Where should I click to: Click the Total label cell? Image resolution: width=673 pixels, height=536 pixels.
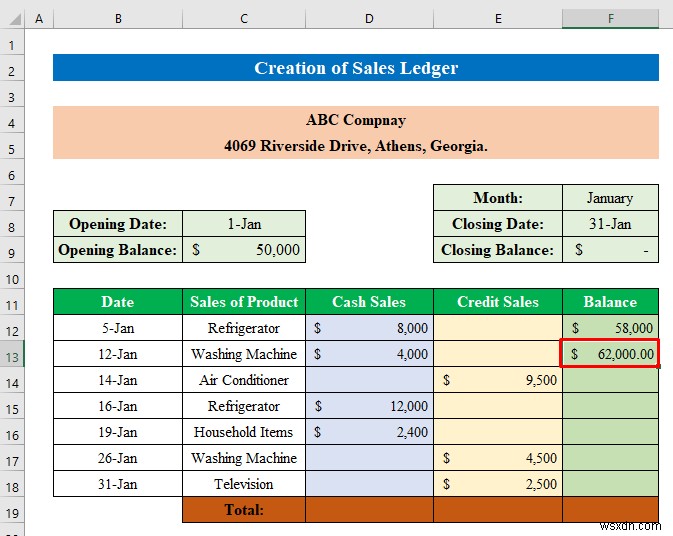pos(244,509)
